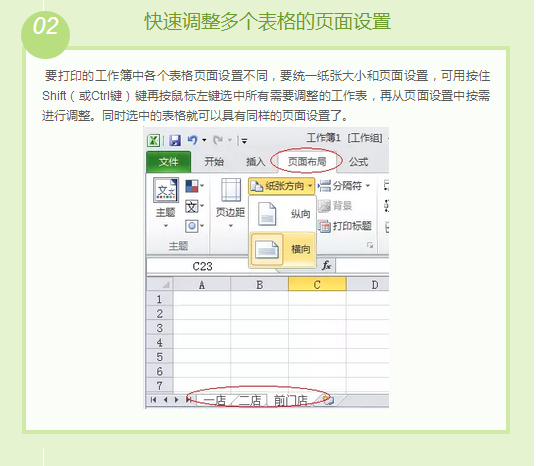This screenshot has height=466, width=536.
Task: Select column A header
Action: point(202,284)
